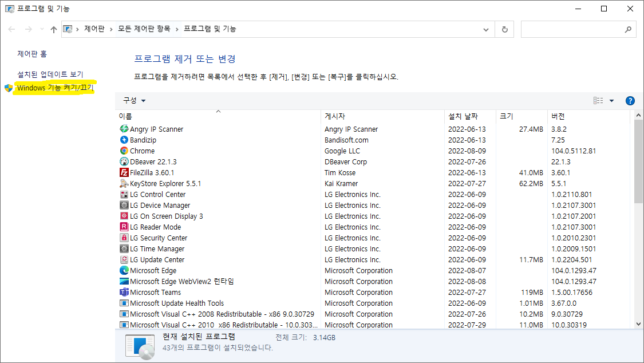Click the Bandizip program icon
Screen dimensions: 644x363
point(124,140)
